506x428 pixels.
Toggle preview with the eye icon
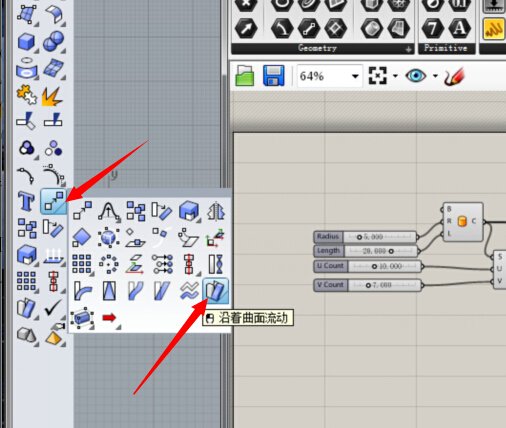[x=415, y=76]
